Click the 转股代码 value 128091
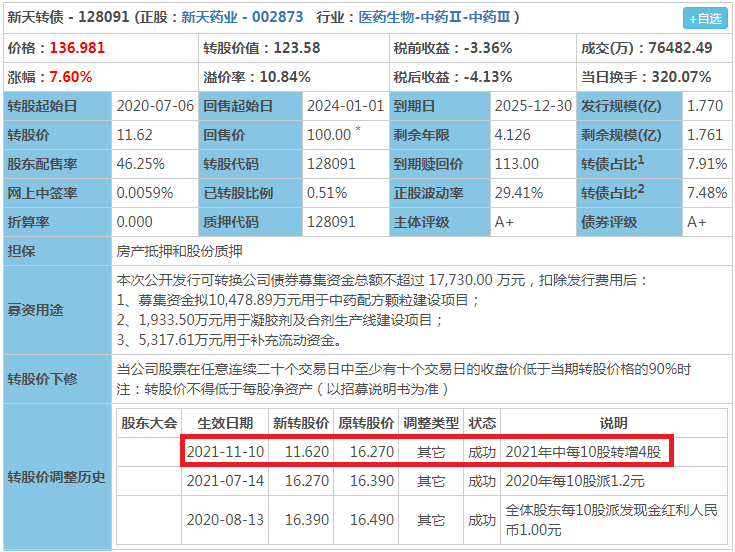 [331, 164]
